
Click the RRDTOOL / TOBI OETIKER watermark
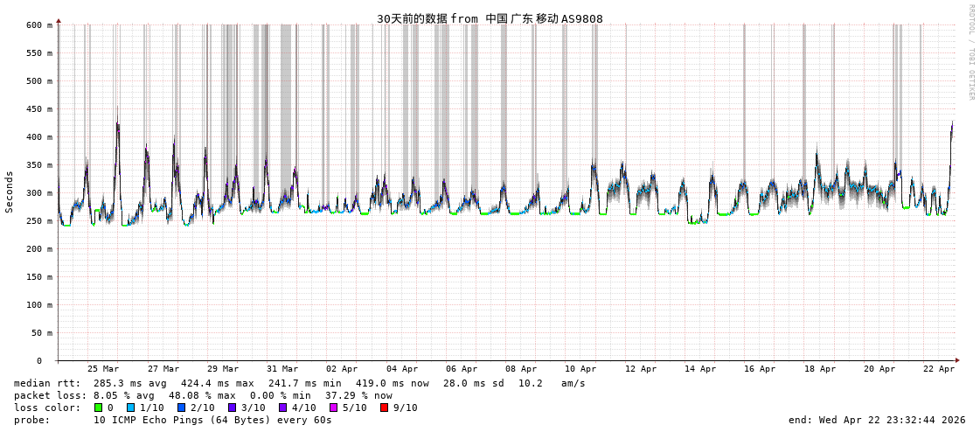pyautogui.click(x=970, y=52)
